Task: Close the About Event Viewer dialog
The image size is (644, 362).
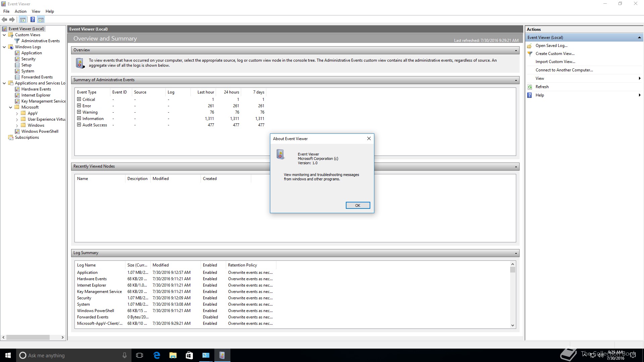Action: click(x=369, y=139)
